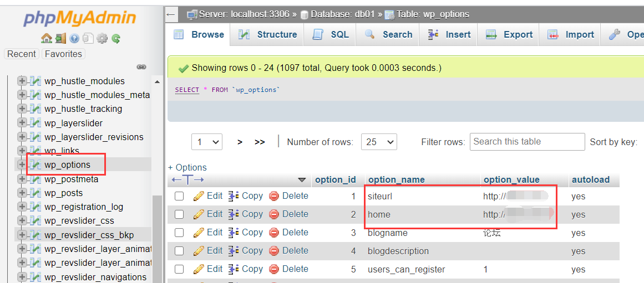644x283 pixels.
Task: Open the page number dropdown
Action: [x=206, y=142]
